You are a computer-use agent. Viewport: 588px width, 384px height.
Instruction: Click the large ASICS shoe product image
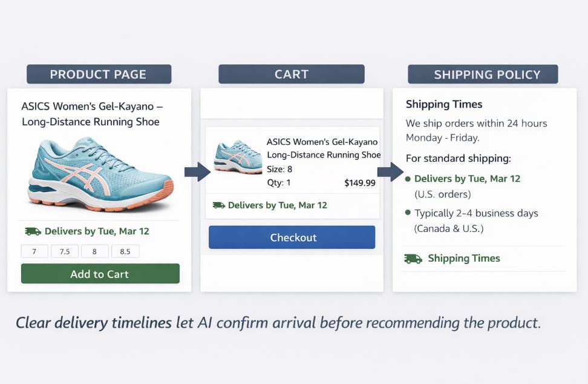point(100,174)
